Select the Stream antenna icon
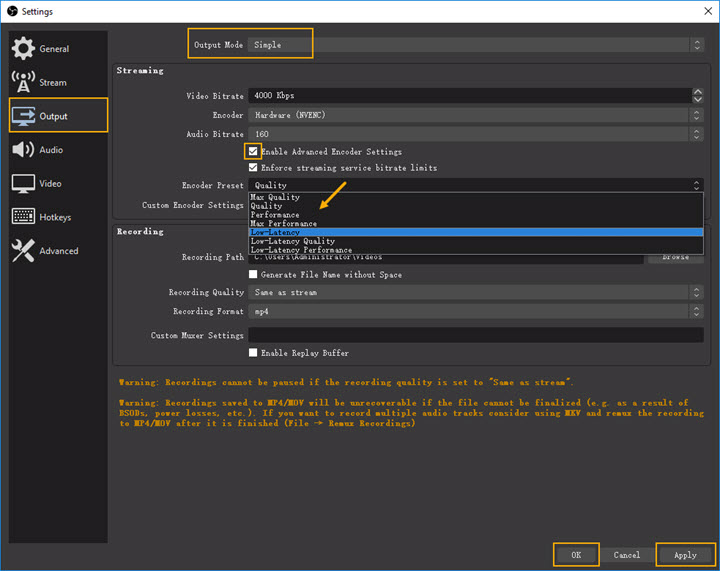 pyautogui.click(x=23, y=82)
